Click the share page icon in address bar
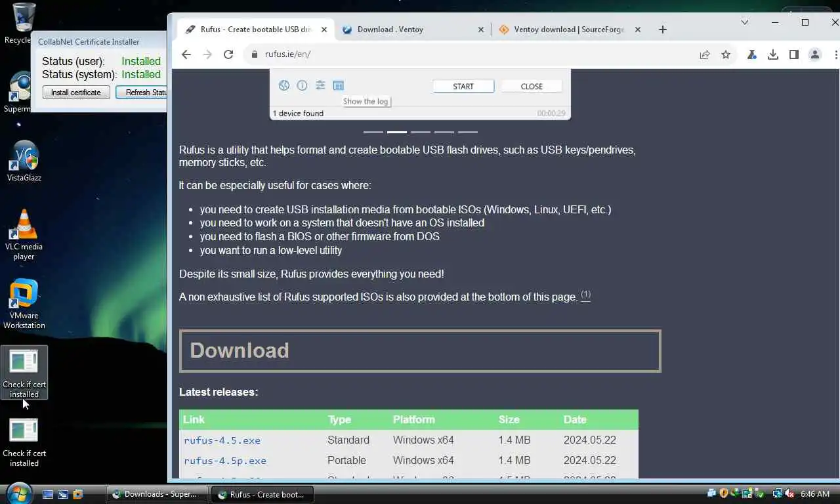Image resolution: width=840 pixels, height=504 pixels. 705,54
